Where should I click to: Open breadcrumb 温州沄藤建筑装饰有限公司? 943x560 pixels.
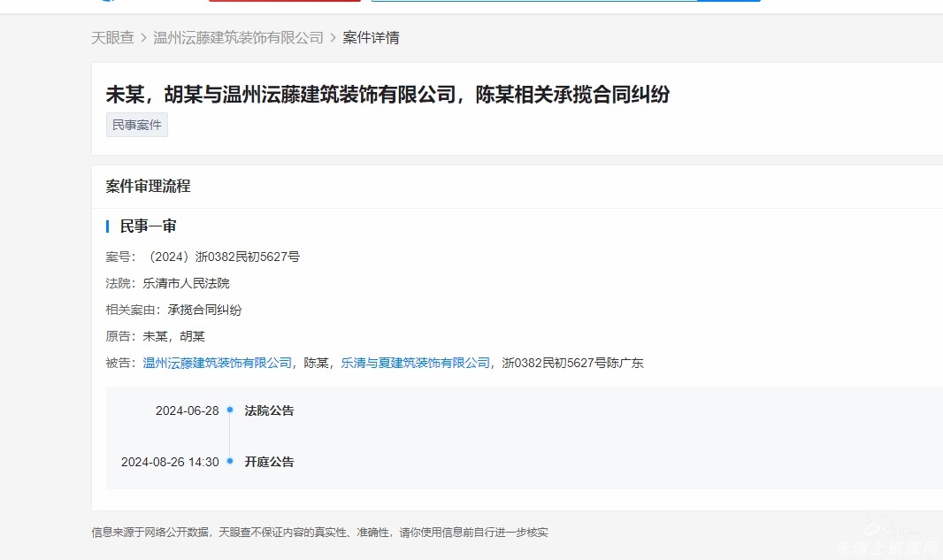point(238,38)
